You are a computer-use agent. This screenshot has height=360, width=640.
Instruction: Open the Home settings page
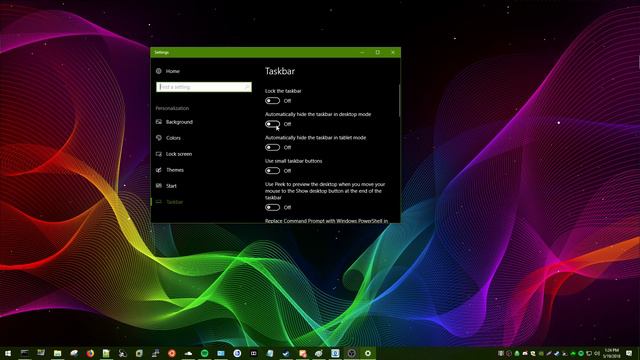click(x=168, y=71)
